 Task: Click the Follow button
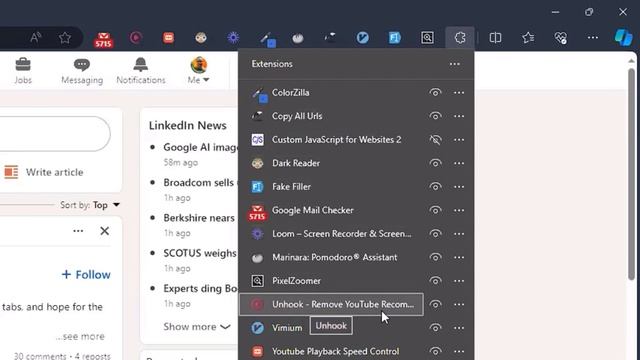[86, 275]
